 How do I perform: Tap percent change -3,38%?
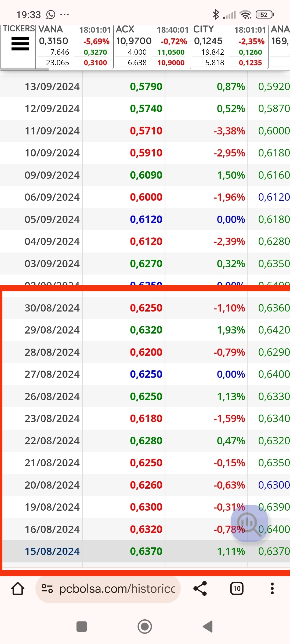(229, 131)
